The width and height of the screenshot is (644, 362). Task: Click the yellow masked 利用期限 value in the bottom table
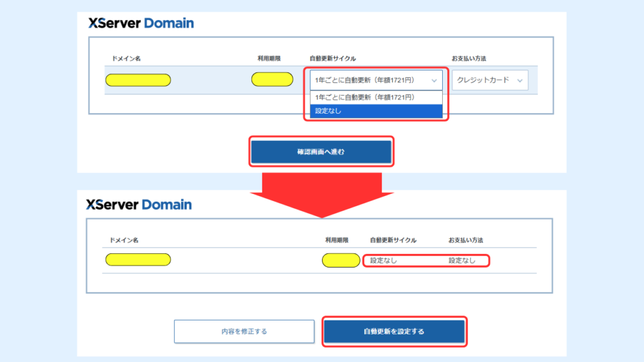point(340,260)
